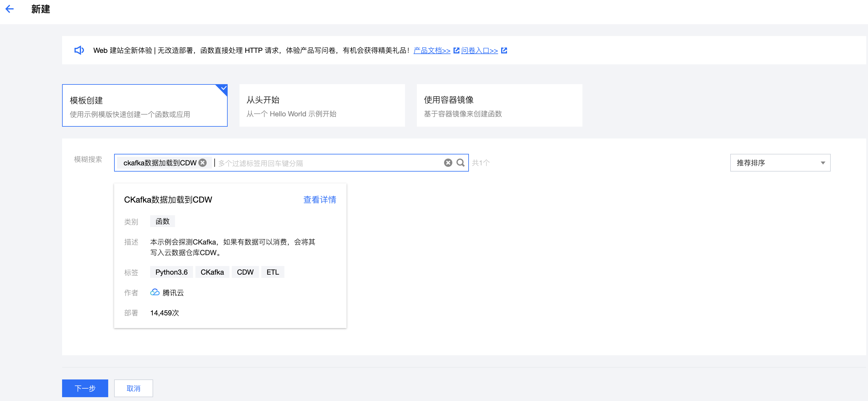Screen dimensions: 868x401
Task: Click the ckafka数据加载到CDW filter tag text
Action: (x=160, y=163)
